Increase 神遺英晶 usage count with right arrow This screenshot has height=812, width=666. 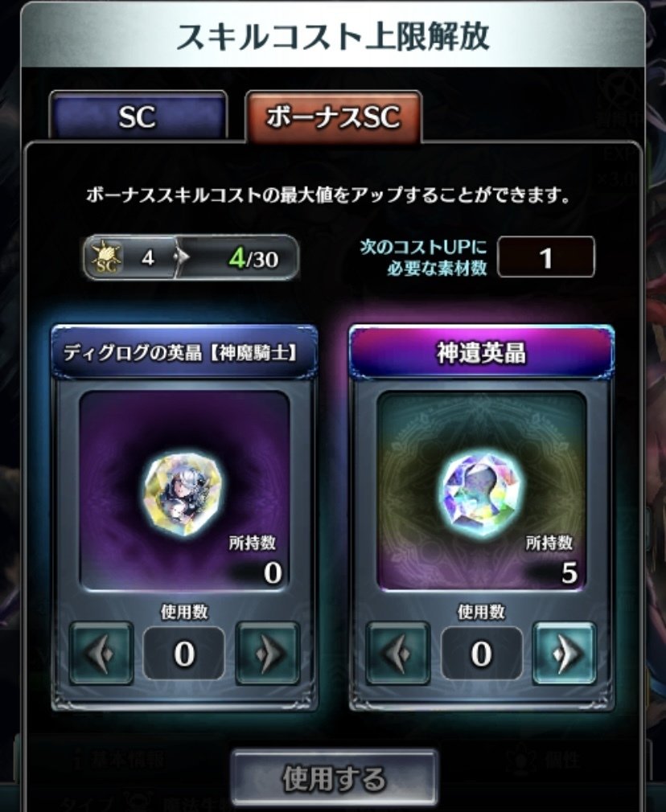[565, 654]
